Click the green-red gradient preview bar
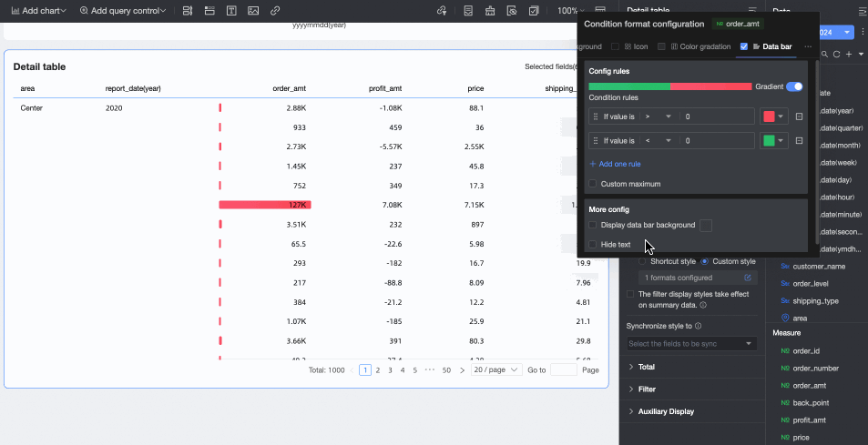 [x=669, y=86]
